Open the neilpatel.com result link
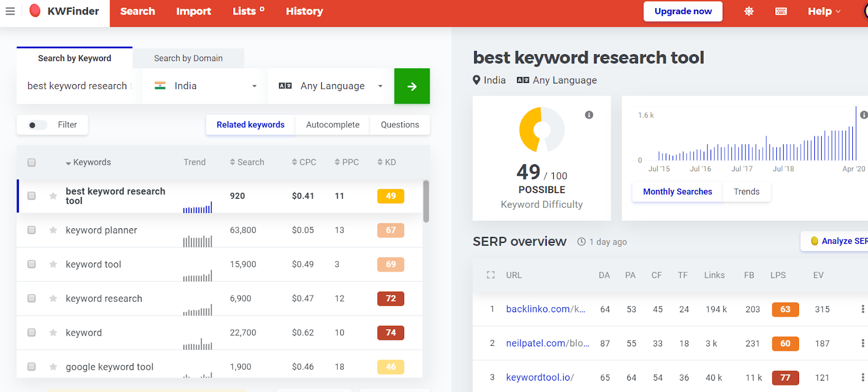The height and width of the screenshot is (392, 868). (x=548, y=343)
